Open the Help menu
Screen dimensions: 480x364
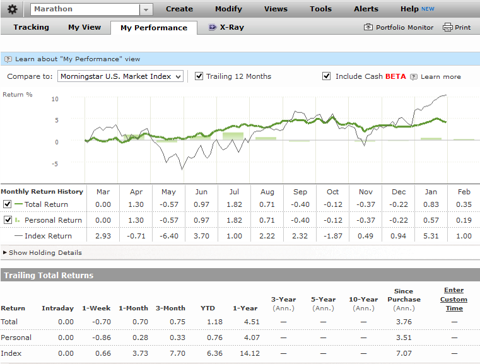point(409,9)
